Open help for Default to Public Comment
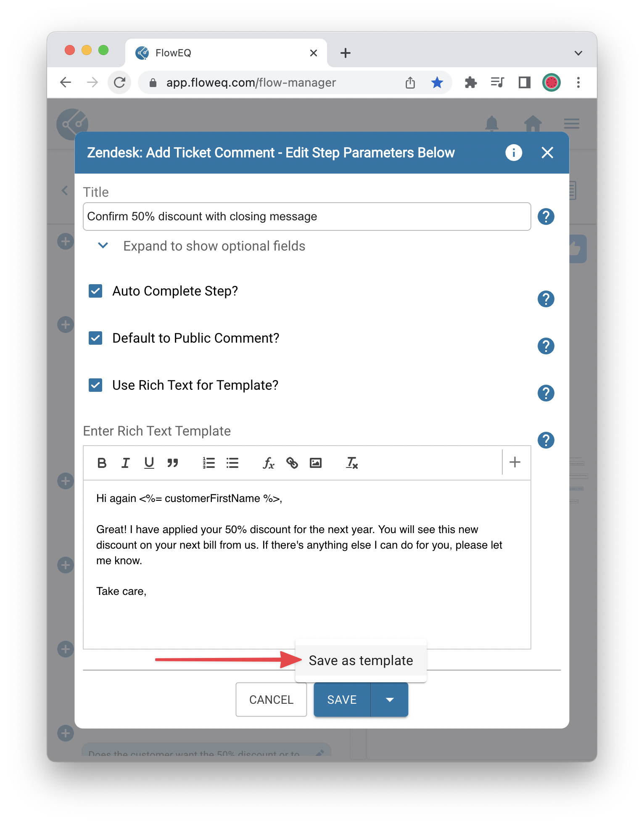This screenshot has width=644, height=824. click(546, 346)
